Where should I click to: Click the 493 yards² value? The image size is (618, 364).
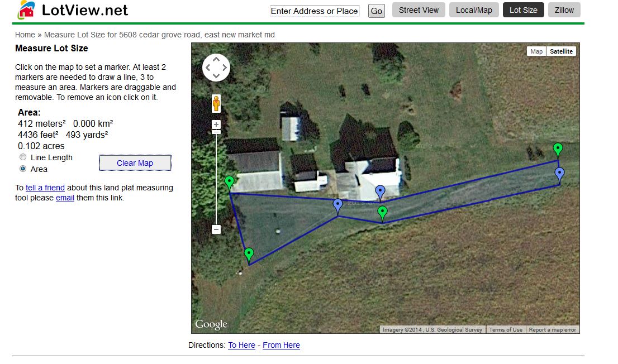tap(87, 135)
